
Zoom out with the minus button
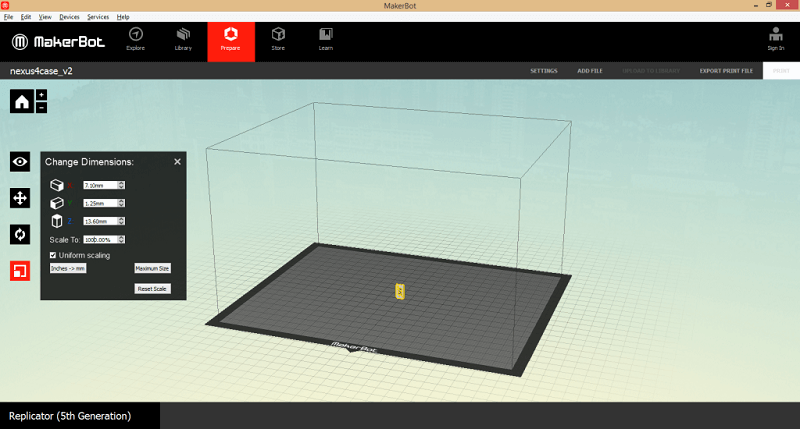[41, 107]
